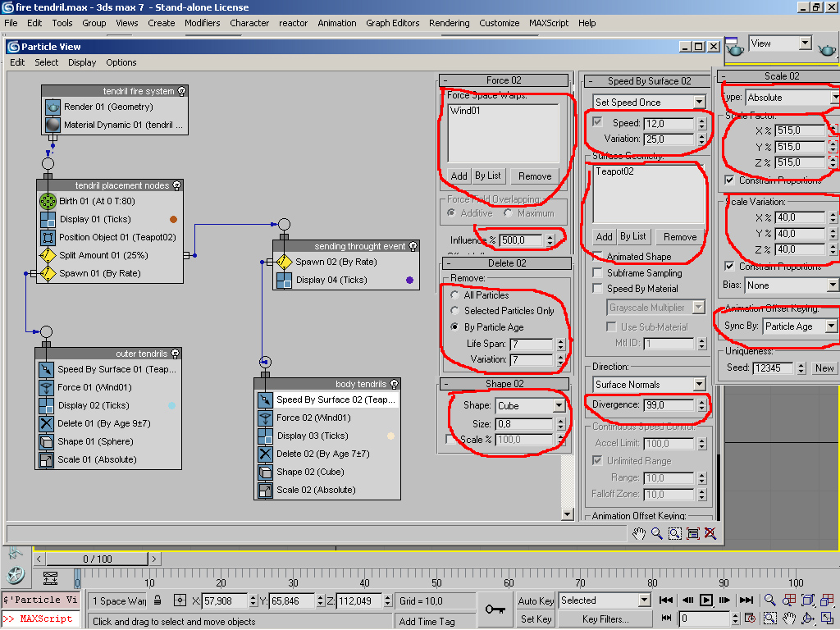
Task: Click the Pan tool in Particle View
Action: [x=639, y=533]
